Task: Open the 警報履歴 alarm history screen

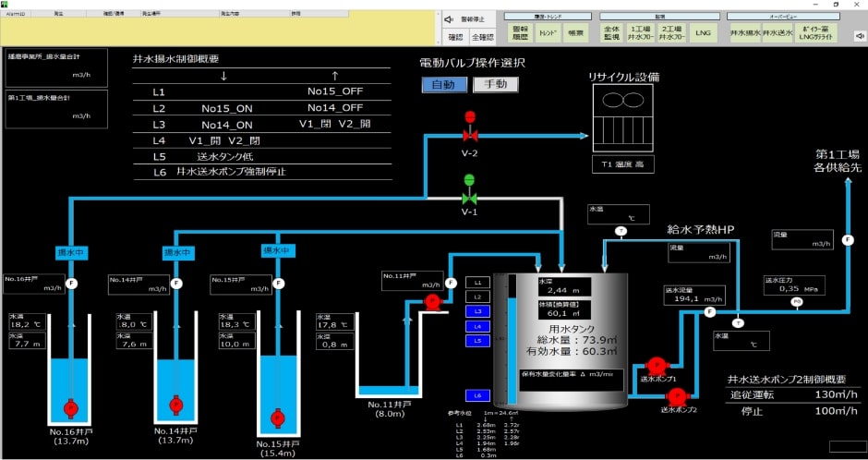Action: [x=521, y=32]
